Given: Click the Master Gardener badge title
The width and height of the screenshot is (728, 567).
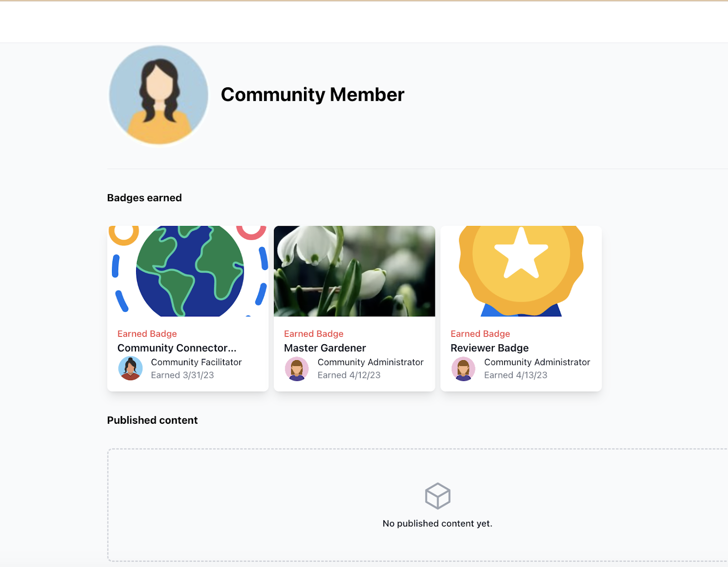Looking at the screenshot, I should [x=325, y=348].
